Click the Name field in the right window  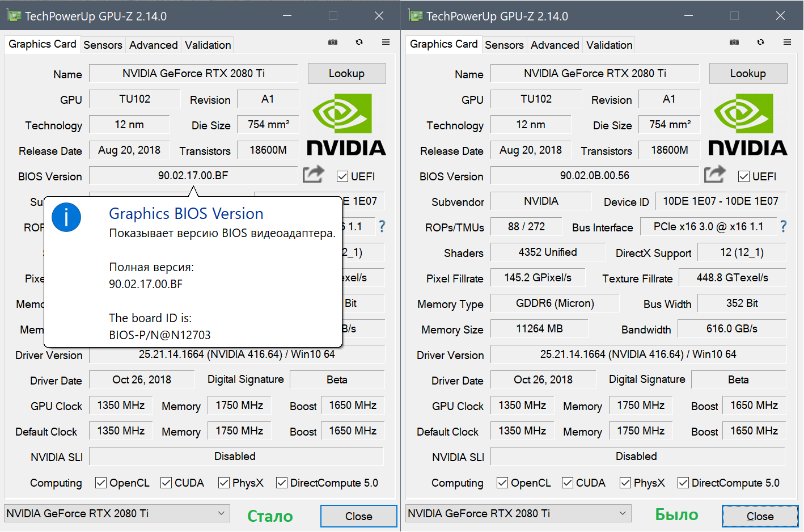click(x=595, y=73)
